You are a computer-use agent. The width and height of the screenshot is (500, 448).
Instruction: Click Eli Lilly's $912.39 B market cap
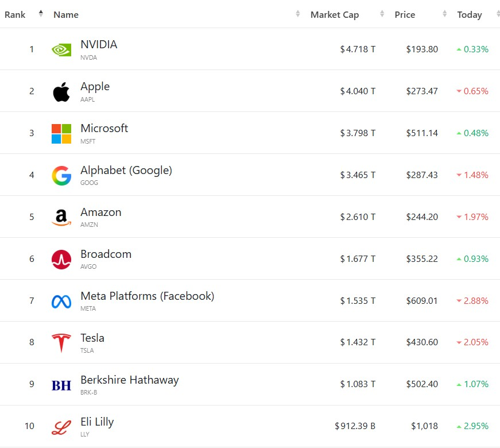355,426
